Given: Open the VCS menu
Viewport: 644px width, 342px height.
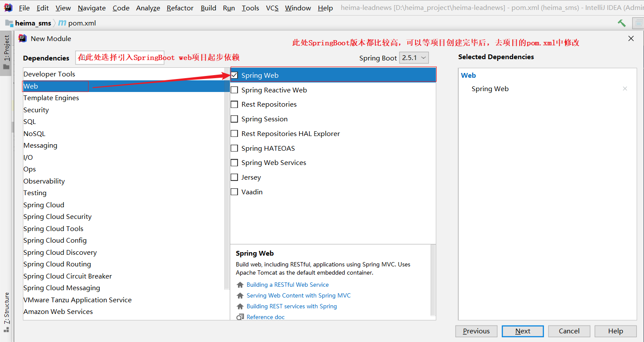Looking at the screenshot, I should (x=272, y=8).
